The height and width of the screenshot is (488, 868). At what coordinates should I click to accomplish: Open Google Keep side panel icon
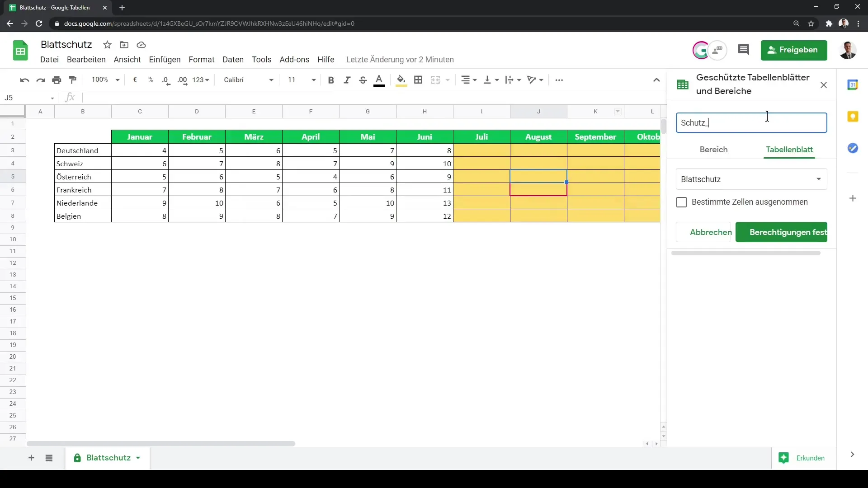coord(853,117)
